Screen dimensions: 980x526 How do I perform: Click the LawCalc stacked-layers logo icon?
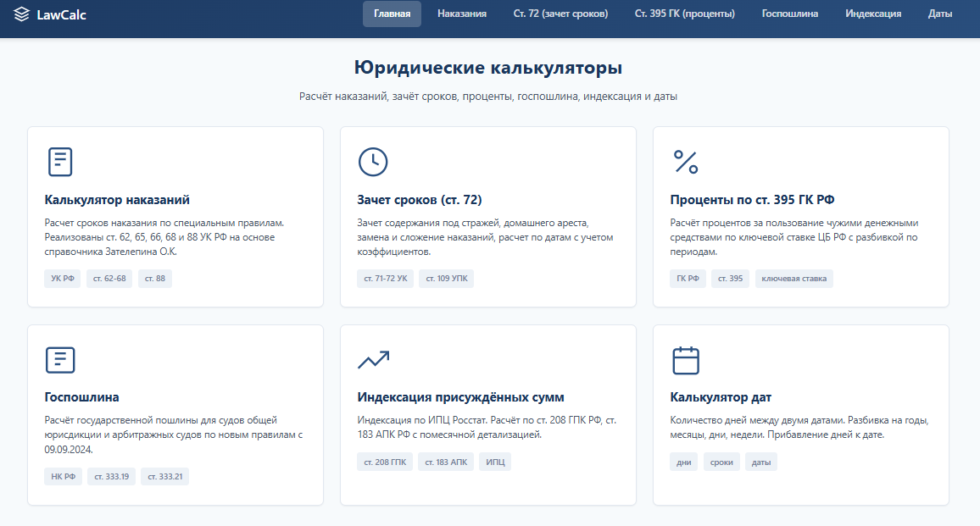[x=22, y=14]
